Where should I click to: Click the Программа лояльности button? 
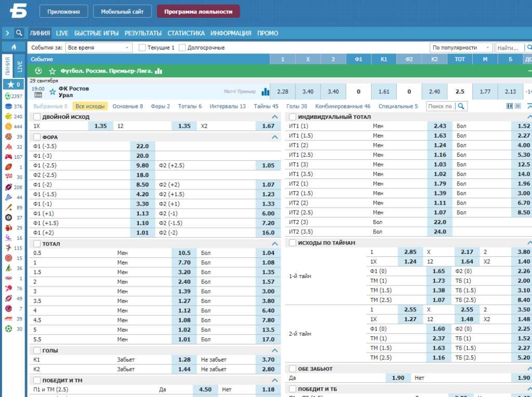(x=198, y=11)
